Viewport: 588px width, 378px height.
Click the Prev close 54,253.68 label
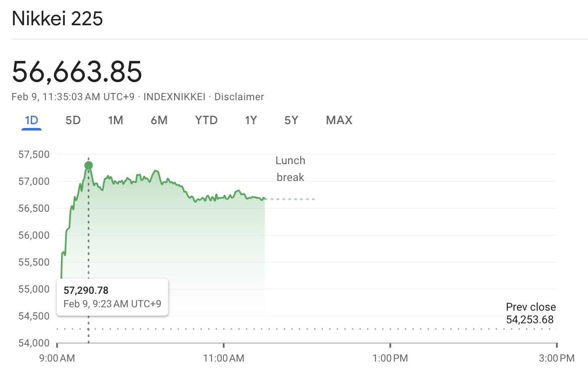tap(531, 313)
